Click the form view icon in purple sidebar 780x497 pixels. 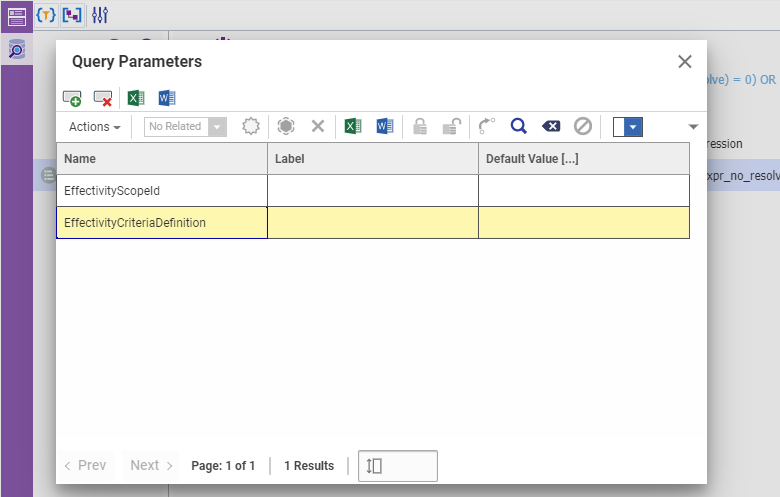point(16,16)
